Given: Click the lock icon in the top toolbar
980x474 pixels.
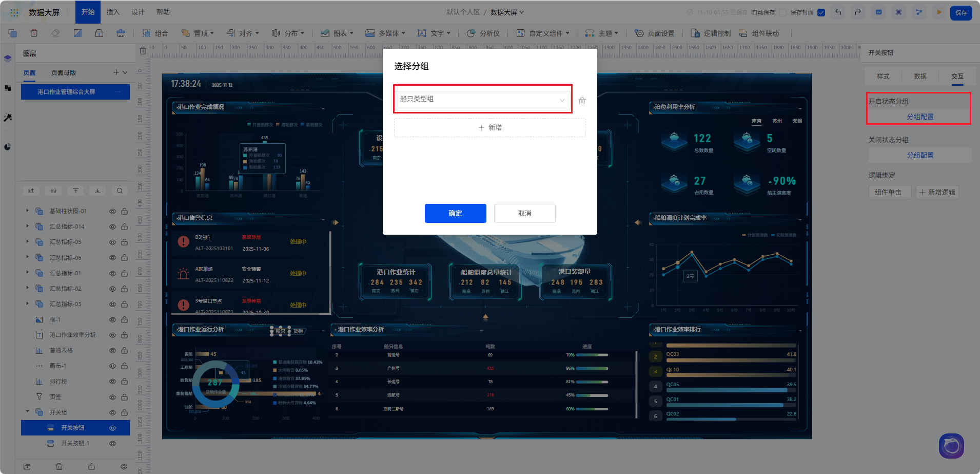Looking at the screenshot, I should coord(99,33).
